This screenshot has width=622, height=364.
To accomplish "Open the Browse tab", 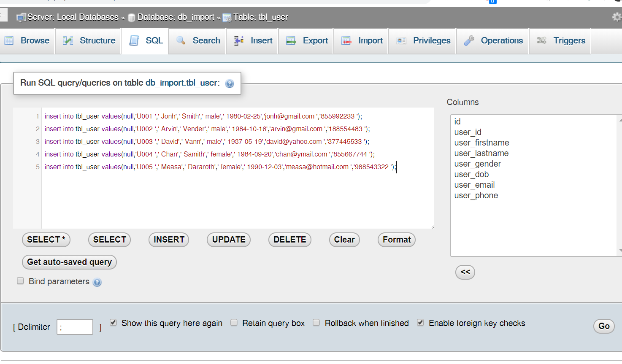I will 27,41.
